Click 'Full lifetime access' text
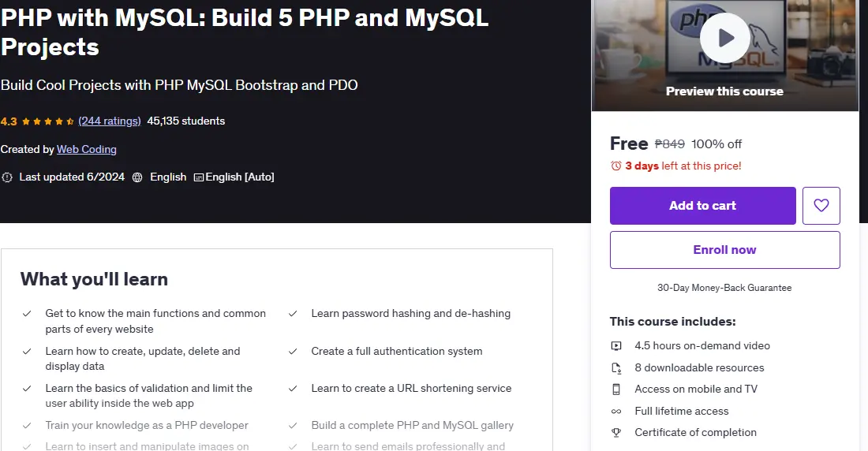868x451 pixels. click(x=682, y=411)
